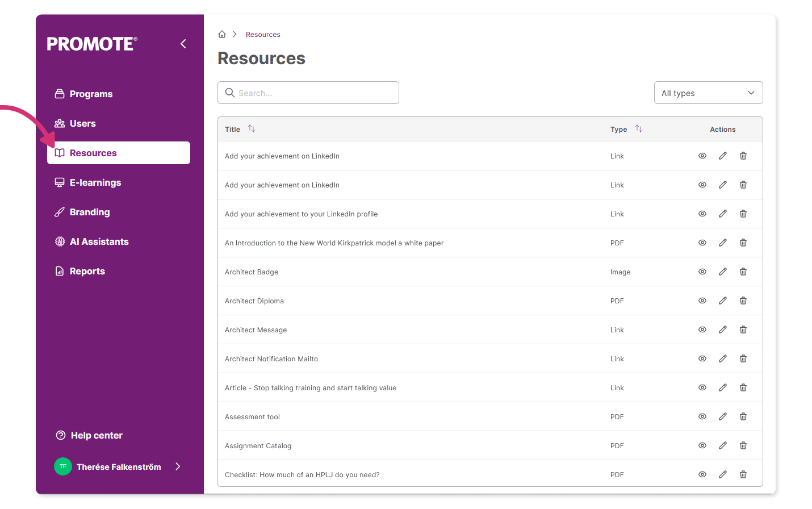The height and width of the screenshot is (509, 812).
Task: Delete the Architect Badge resource
Action: (743, 272)
